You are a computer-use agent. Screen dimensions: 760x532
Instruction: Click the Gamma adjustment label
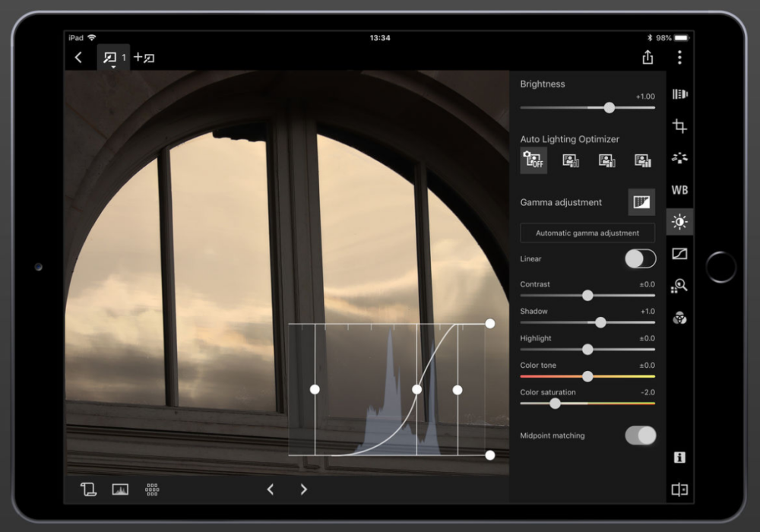561,202
